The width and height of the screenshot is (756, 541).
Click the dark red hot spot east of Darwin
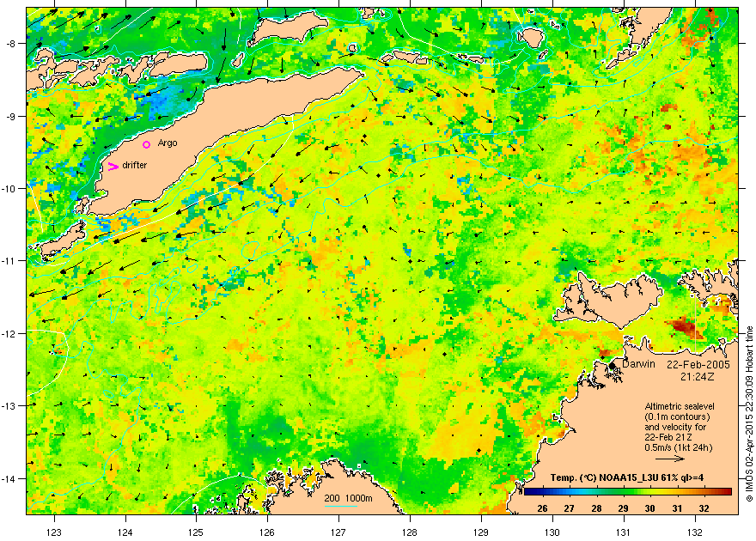coord(685,327)
